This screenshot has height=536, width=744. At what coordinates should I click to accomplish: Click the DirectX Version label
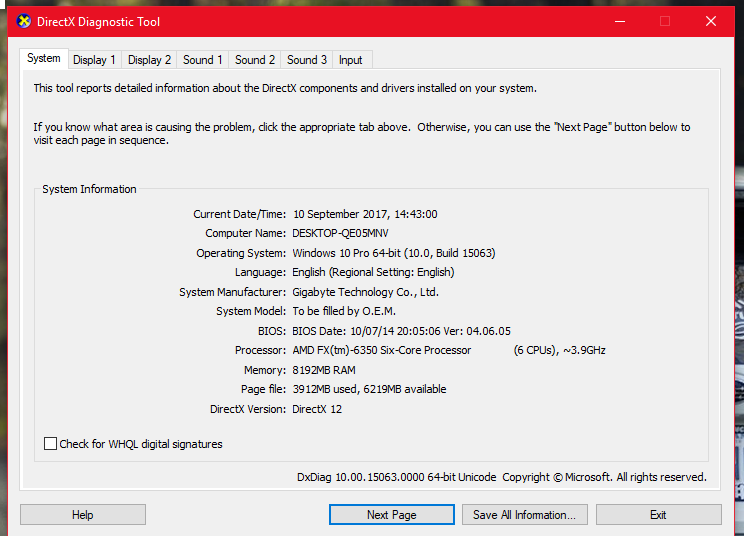pos(248,409)
